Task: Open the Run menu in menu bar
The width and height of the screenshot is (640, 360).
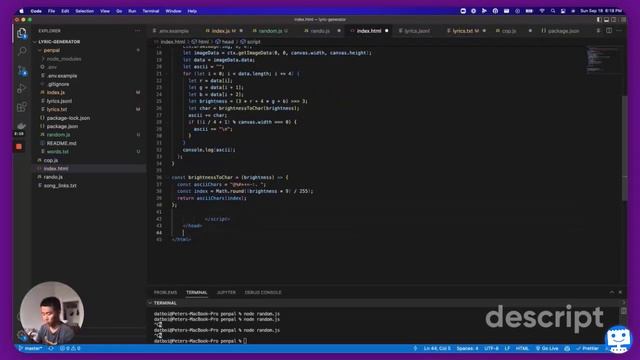Action: coord(132,11)
